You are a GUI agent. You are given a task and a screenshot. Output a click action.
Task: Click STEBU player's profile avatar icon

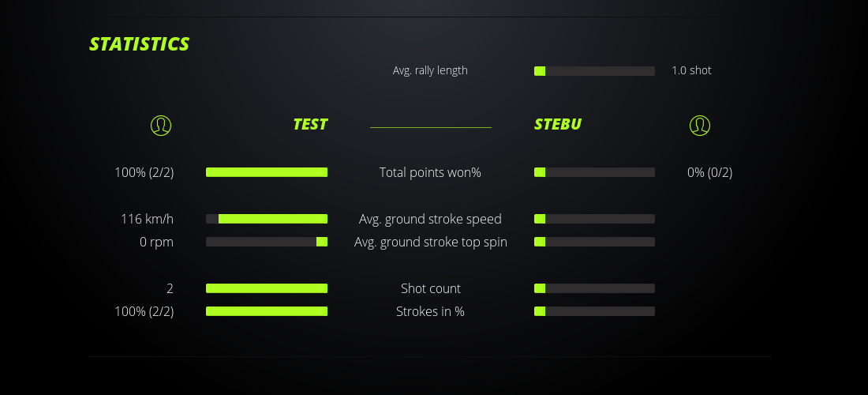point(699,125)
